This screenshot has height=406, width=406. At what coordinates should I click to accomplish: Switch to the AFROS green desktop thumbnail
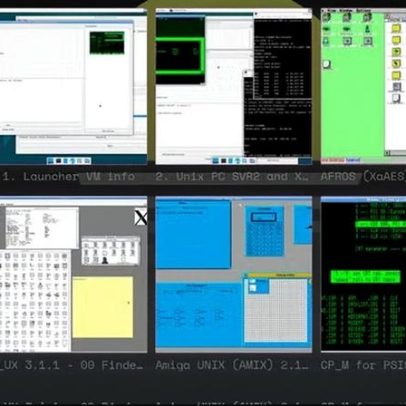tap(363, 87)
